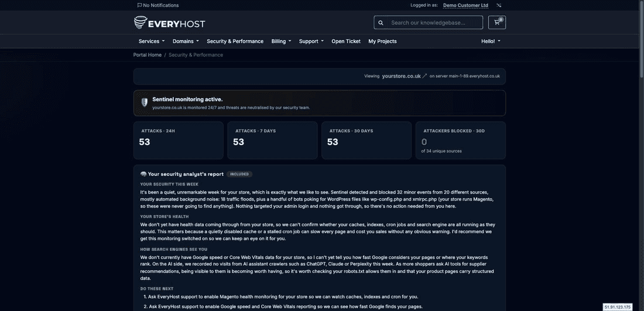
Task: Click the INCLUDED badge
Action: coord(239,174)
